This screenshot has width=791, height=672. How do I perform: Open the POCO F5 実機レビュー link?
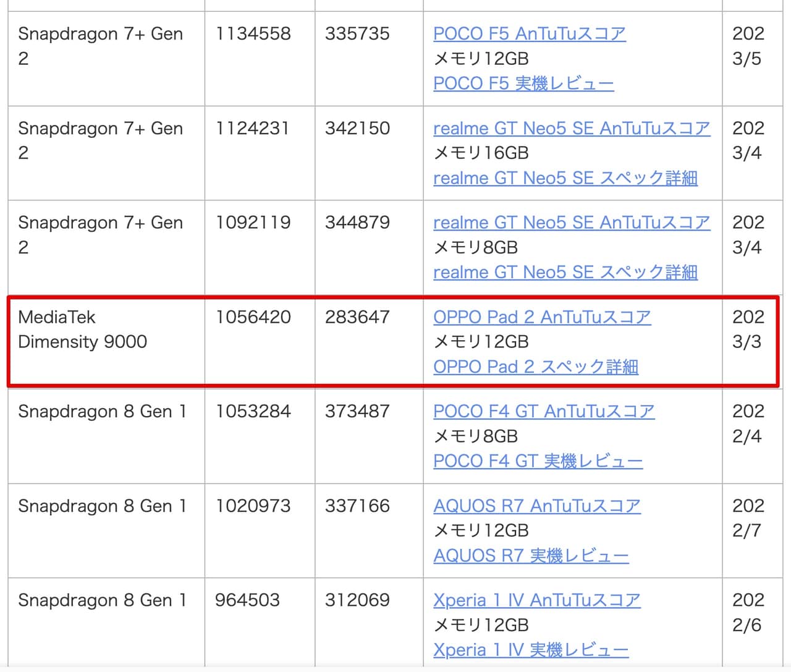(x=523, y=83)
